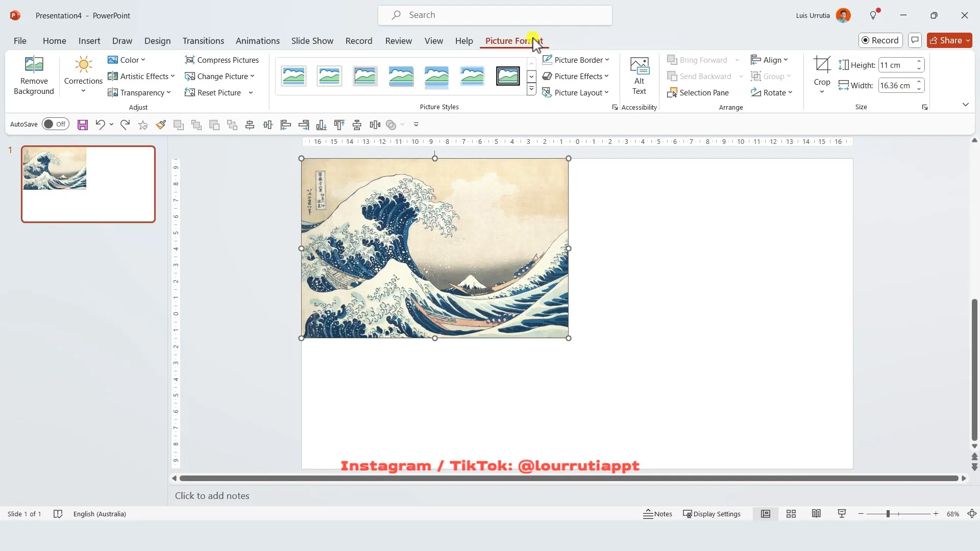The width and height of the screenshot is (980, 551).
Task: Open the Color dropdown
Action: pyautogui.click(x=127, y=60)
